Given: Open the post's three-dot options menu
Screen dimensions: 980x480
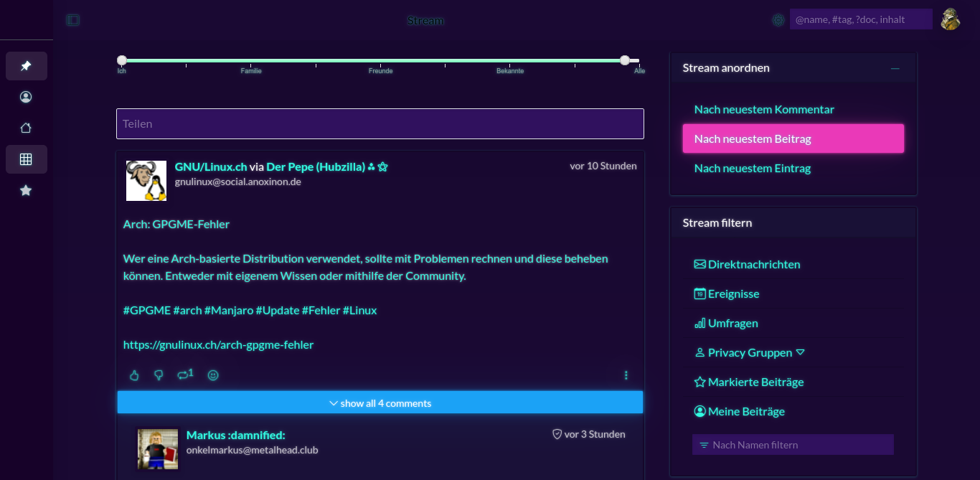Looking at the screenshot, I should coord(626,375).
